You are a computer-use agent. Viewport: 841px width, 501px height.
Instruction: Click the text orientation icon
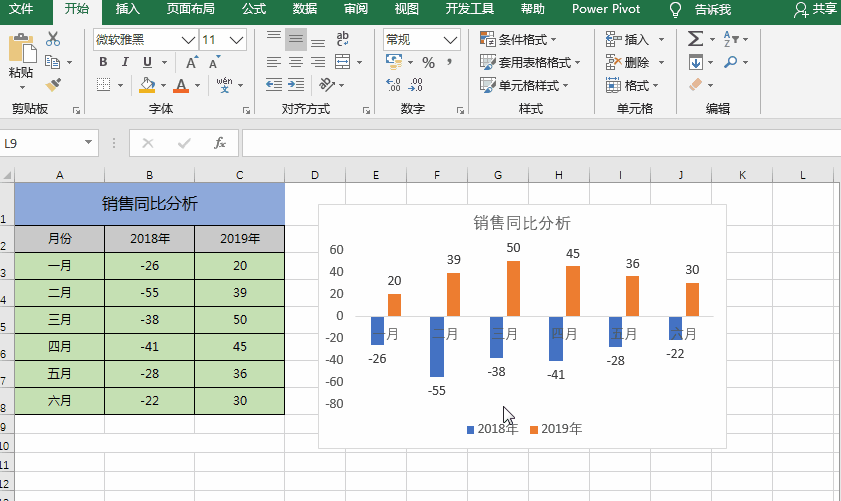(327, 85)
